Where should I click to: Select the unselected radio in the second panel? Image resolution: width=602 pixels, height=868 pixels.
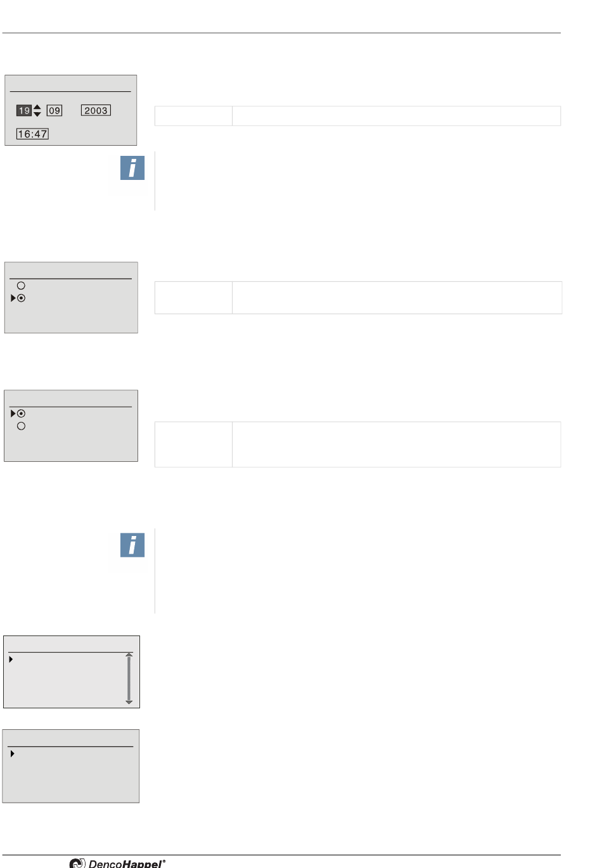[21, 286]
